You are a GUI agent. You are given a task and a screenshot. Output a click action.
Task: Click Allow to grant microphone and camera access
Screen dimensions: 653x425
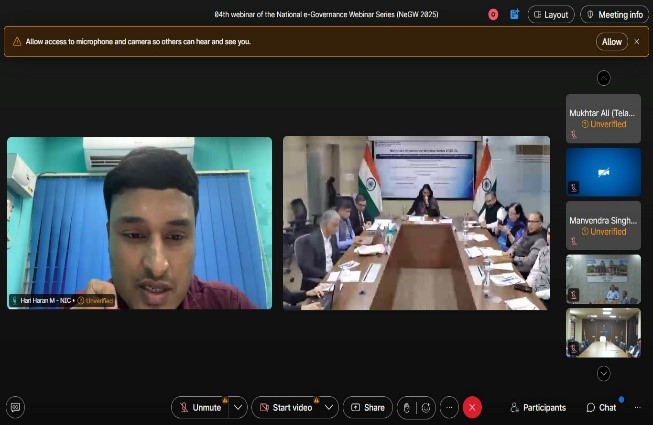[611, 42]
